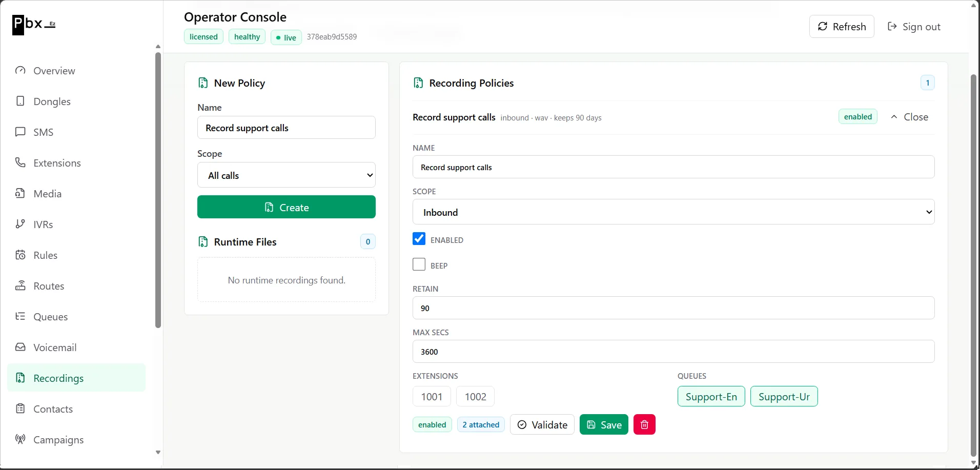The width and height of the screenshot is (980, 470).
Task: Click the sidebar scrollbar thumb
Action: pos(158,190)
